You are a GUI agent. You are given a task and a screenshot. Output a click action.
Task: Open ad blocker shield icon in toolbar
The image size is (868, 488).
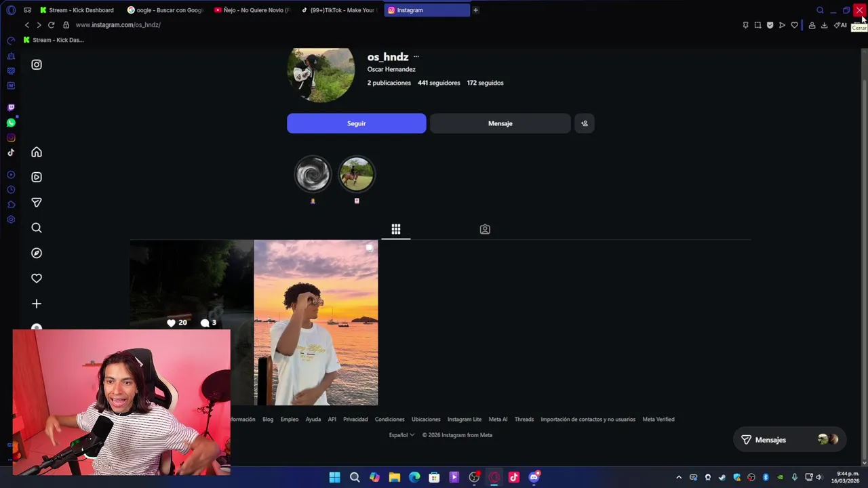click(770, 25)
